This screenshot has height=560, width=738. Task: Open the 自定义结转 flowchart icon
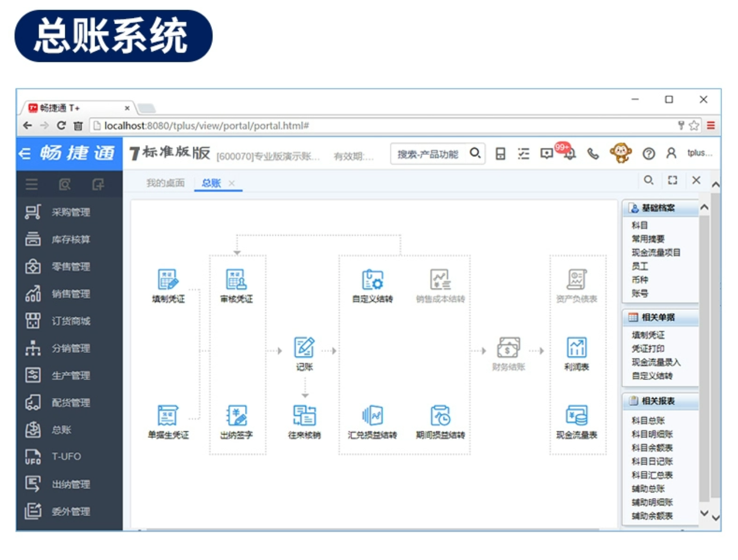(372, 279)
